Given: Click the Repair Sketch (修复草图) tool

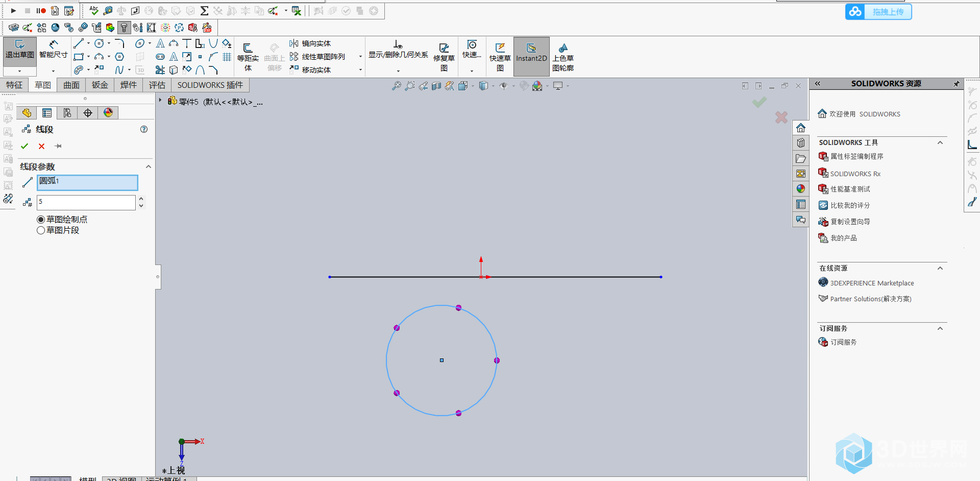Looking at the screenshot, I should [x=444, y=57].
